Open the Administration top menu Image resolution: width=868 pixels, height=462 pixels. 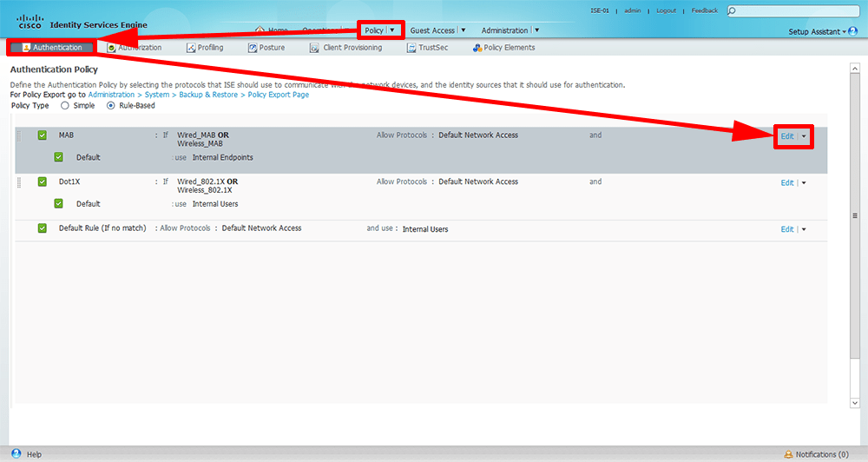coord(505,30)
